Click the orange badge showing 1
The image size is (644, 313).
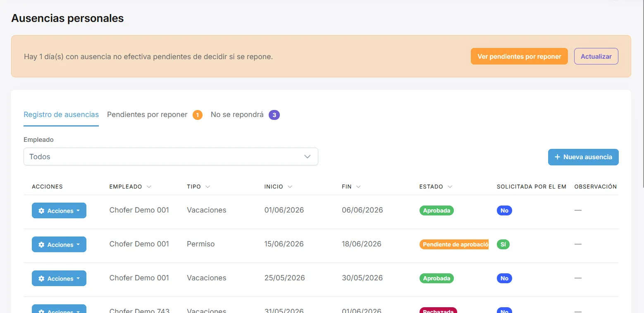[198, 115]
